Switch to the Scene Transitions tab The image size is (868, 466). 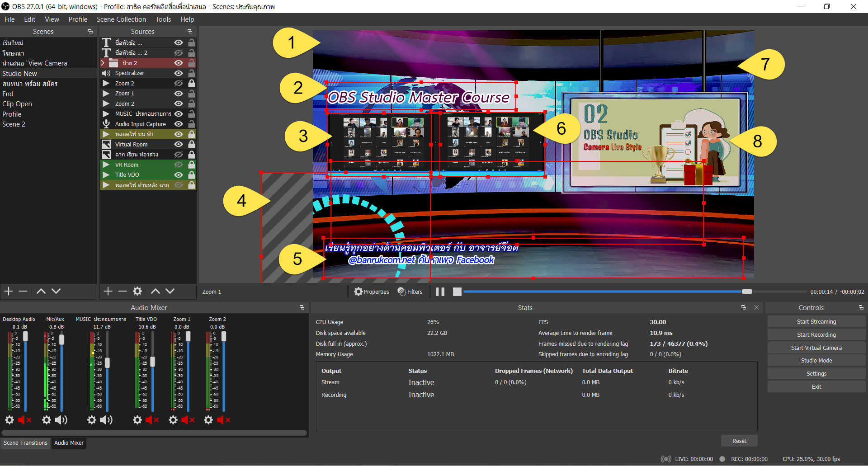(x=25, y=443)
